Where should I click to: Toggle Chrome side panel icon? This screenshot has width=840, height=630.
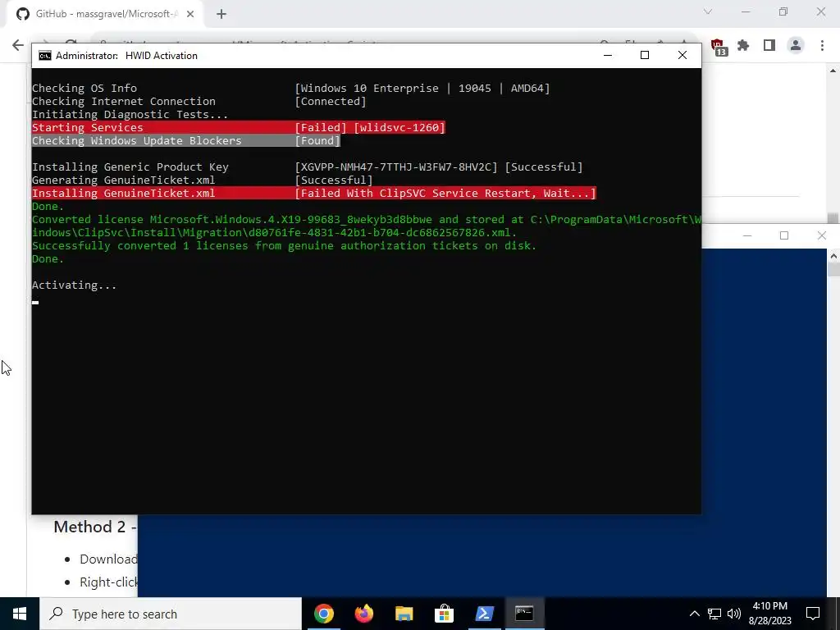[769, 46]
